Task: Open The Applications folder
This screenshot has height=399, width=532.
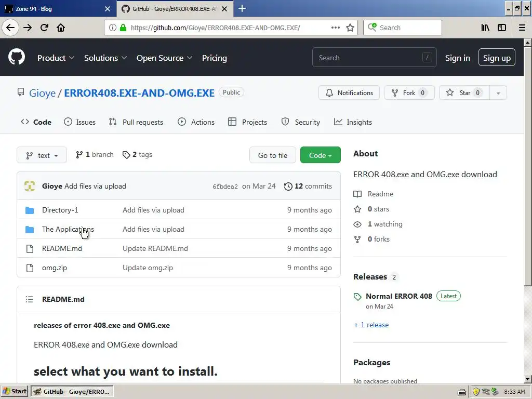Action: click(x=68, y=229)
